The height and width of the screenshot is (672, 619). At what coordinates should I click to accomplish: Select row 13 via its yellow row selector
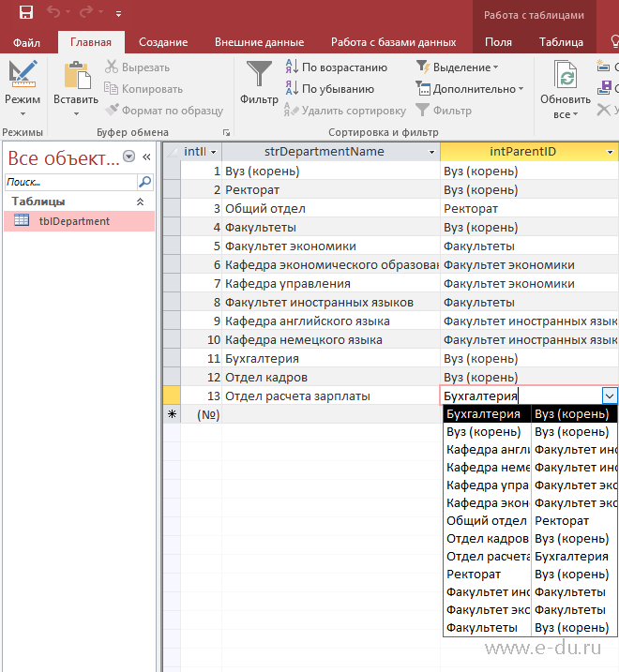click(x=172, y=396)
